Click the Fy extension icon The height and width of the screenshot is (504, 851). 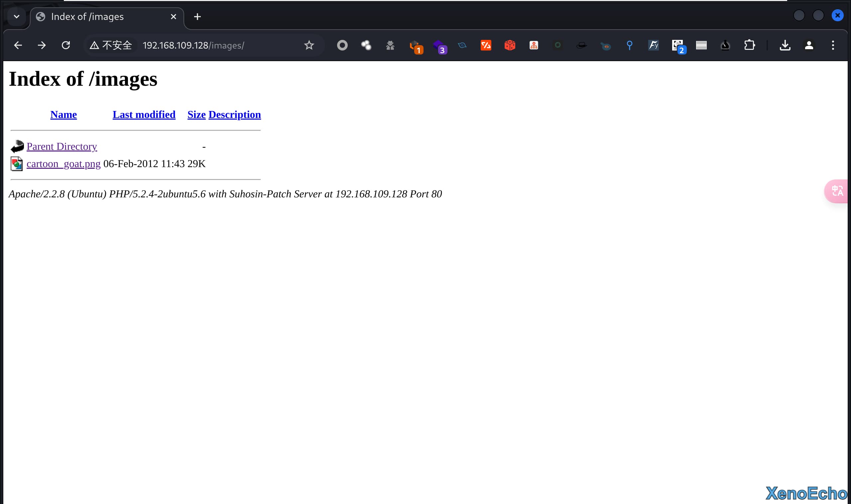point(653,45)
